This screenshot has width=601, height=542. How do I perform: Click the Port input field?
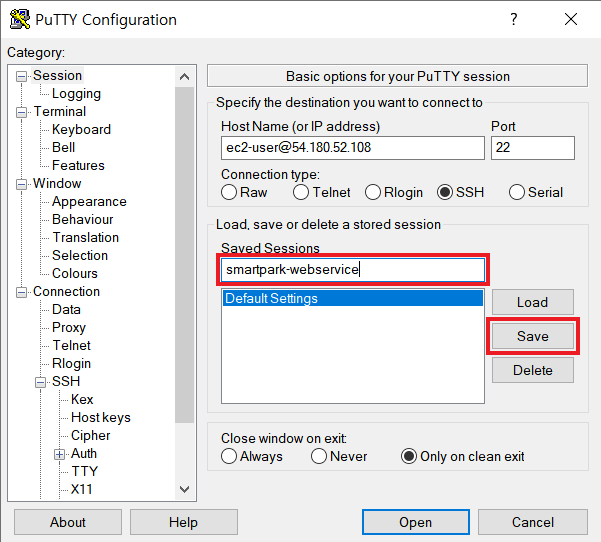click(533, 148)
